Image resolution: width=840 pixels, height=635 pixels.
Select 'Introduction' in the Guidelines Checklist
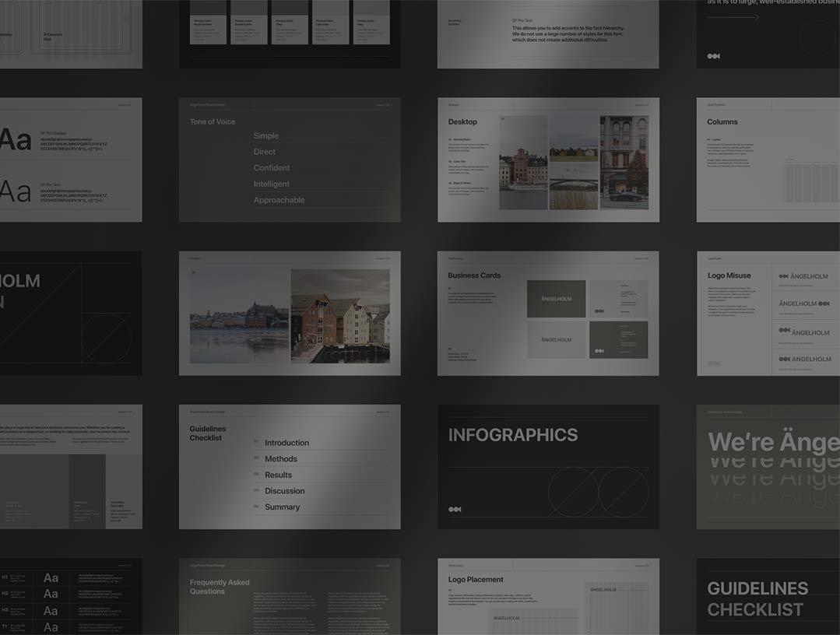286,443
